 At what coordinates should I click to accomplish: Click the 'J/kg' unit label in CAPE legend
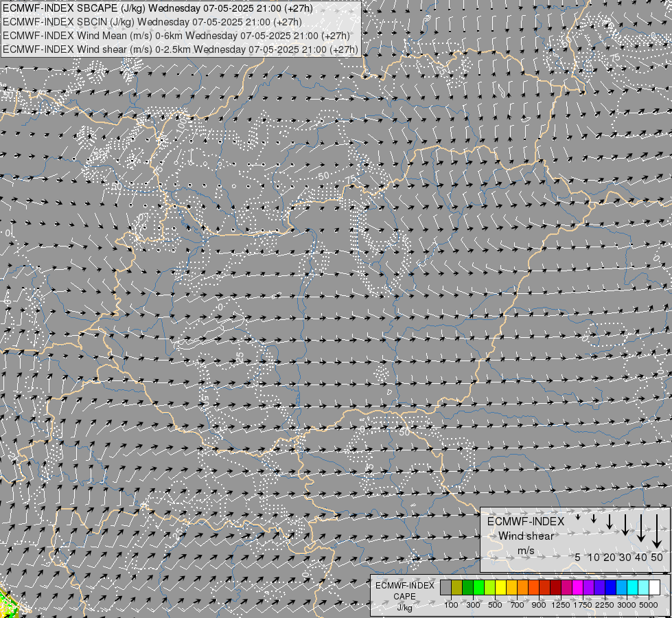(x=404, y=608)
